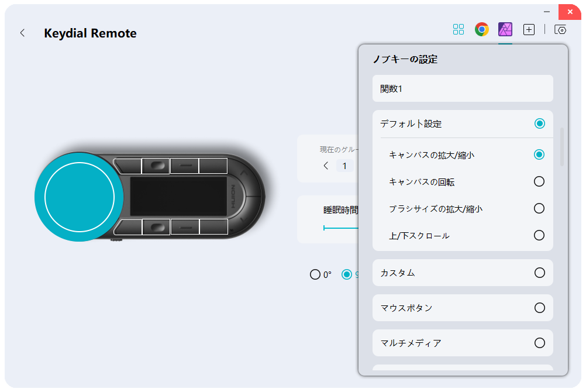586x392 pixels.
Task: Select the Affinity Photo app profile
Action: [x=505, y=29]
